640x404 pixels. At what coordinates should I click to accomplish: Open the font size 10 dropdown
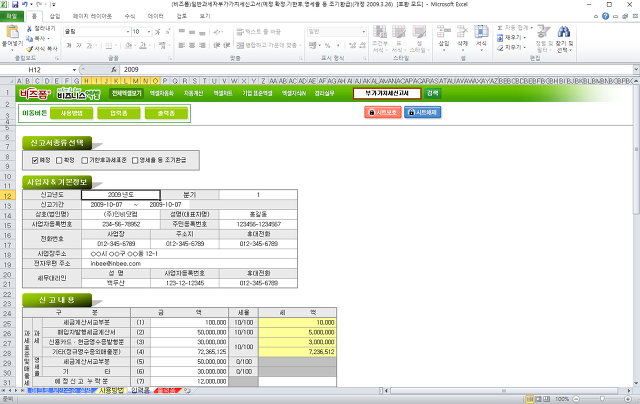tap(149, 32)
